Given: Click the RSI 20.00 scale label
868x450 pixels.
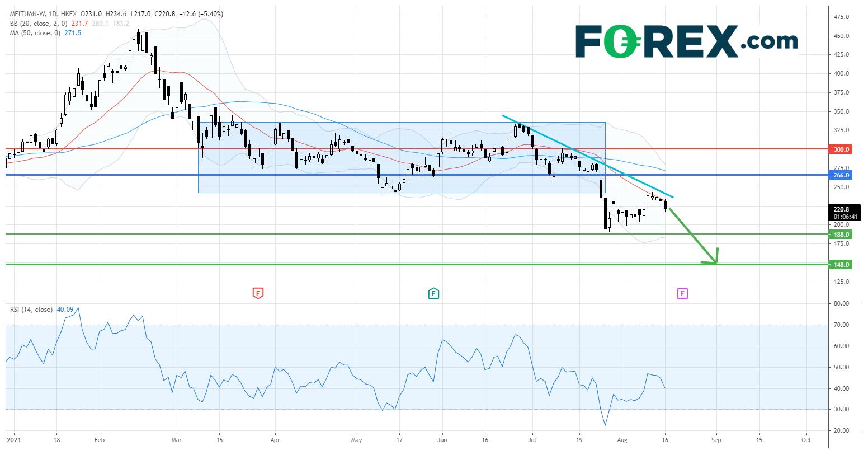Looking at the screenshot, I should [x=842, y=431].
